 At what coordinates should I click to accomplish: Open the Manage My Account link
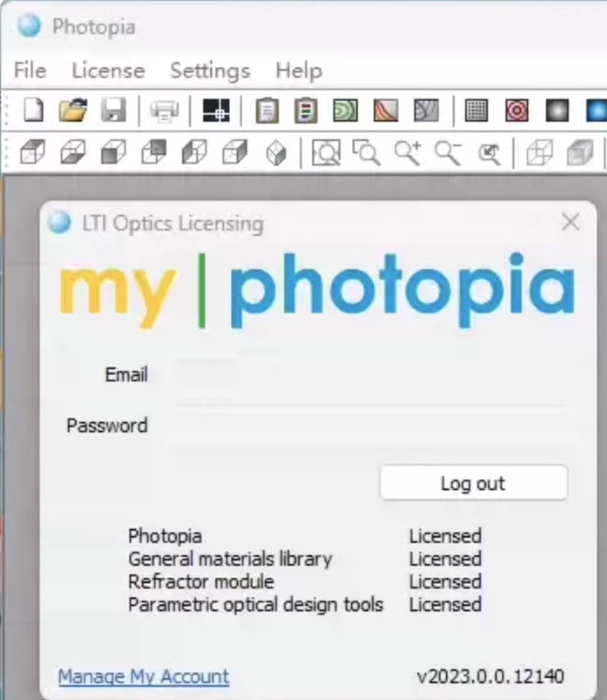click(x=143, y=677)
